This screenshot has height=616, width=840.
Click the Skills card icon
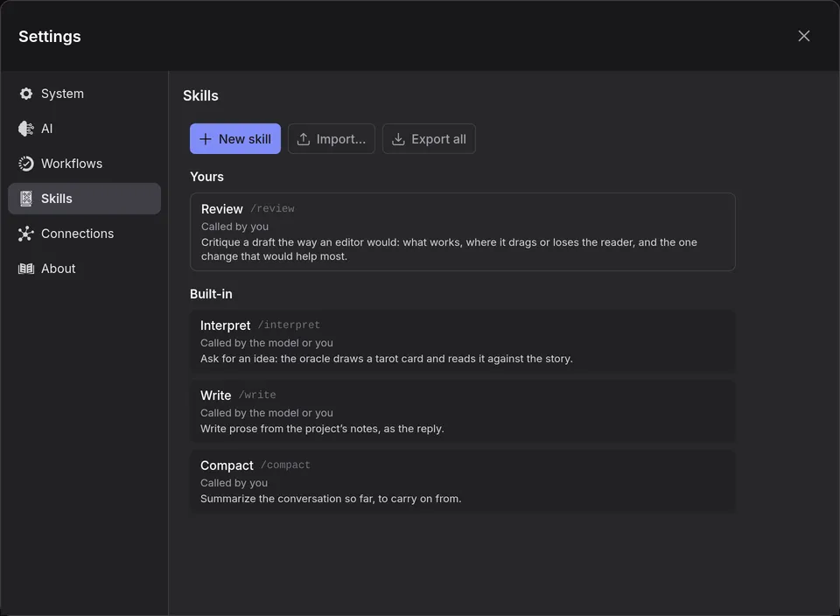(x=25, y=199)
